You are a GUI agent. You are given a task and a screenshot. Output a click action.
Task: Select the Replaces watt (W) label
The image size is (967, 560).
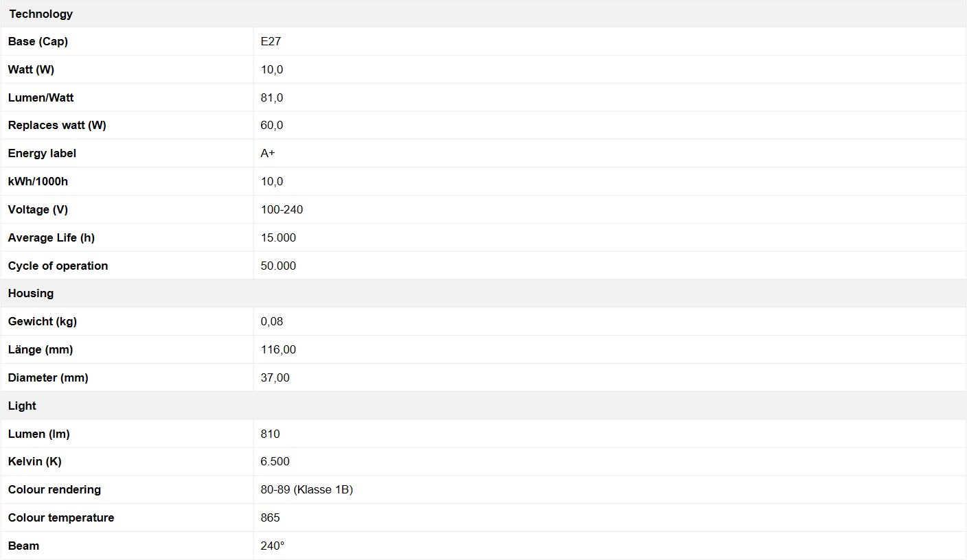coord(57,125)
